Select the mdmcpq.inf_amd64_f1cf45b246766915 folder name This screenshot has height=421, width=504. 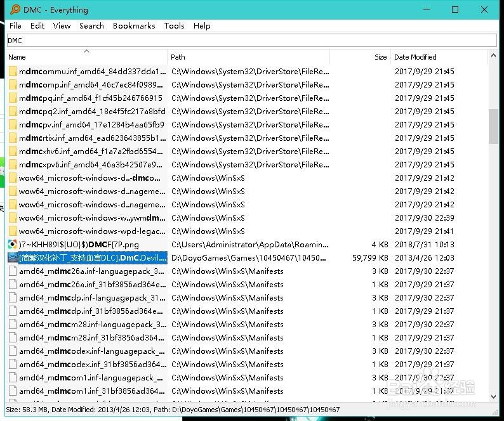(91, 98)
